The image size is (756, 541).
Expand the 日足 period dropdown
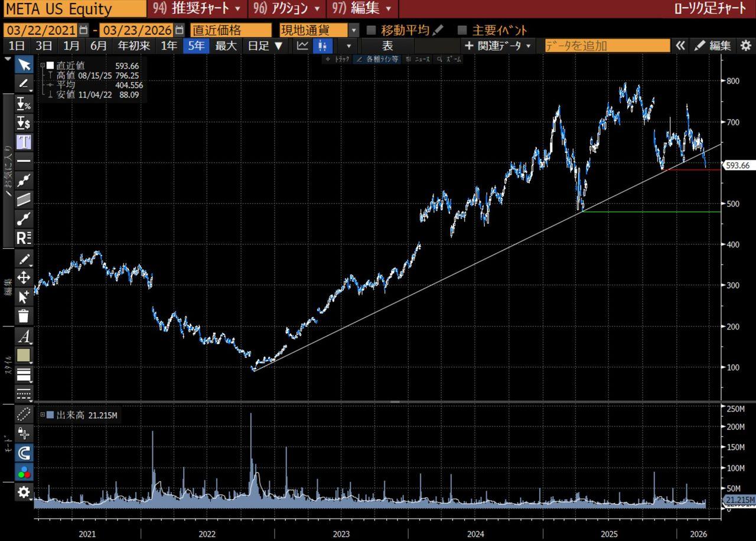pos(265,45)
